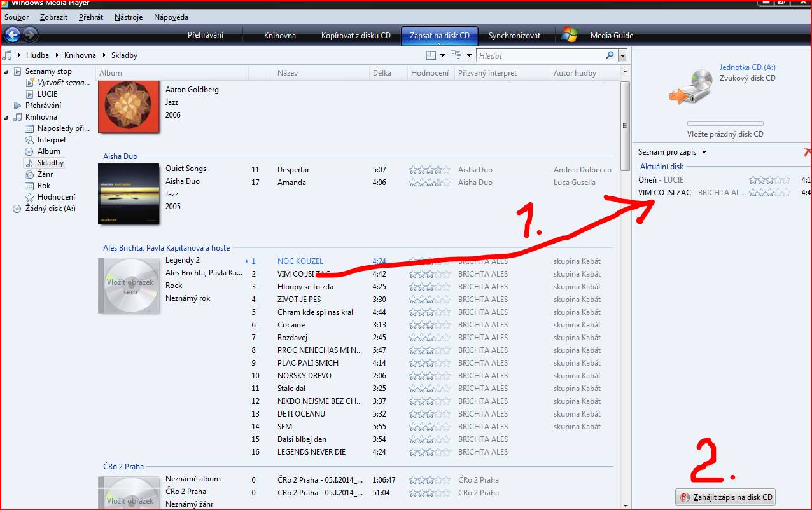The height and width of the screenshot is (510, 812).
Task: Click the Aisha Duo group heading link
Action: click(120, 156)
